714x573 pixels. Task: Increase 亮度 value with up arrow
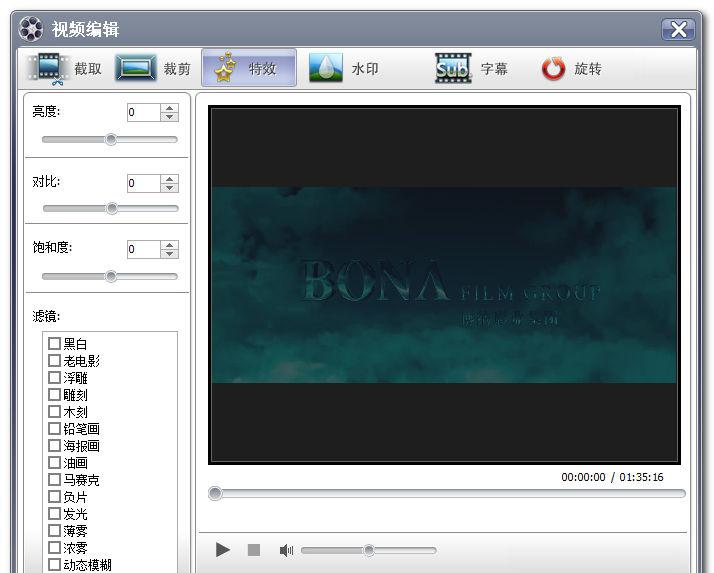point(169,108)
